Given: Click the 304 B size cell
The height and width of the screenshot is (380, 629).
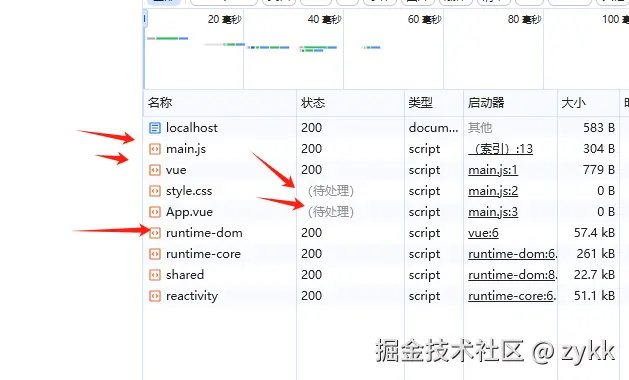Looking at the screenshot, I should (x=599, y=149).
